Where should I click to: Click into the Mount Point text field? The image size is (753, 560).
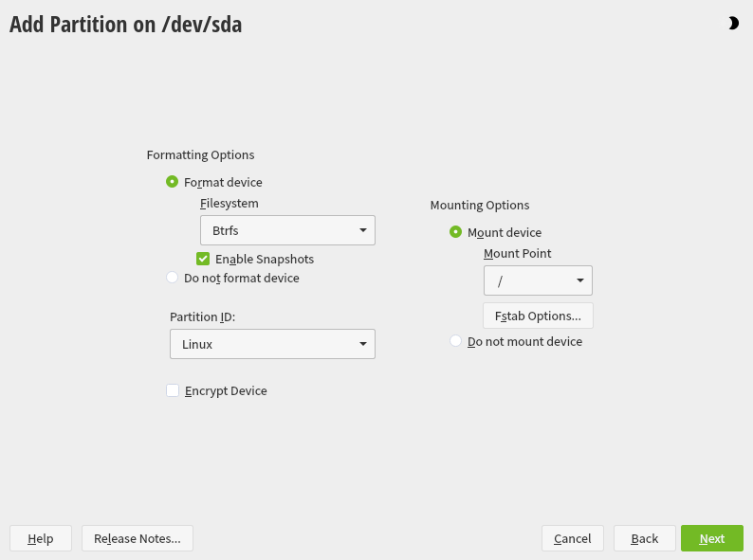[x=526, y=281]
